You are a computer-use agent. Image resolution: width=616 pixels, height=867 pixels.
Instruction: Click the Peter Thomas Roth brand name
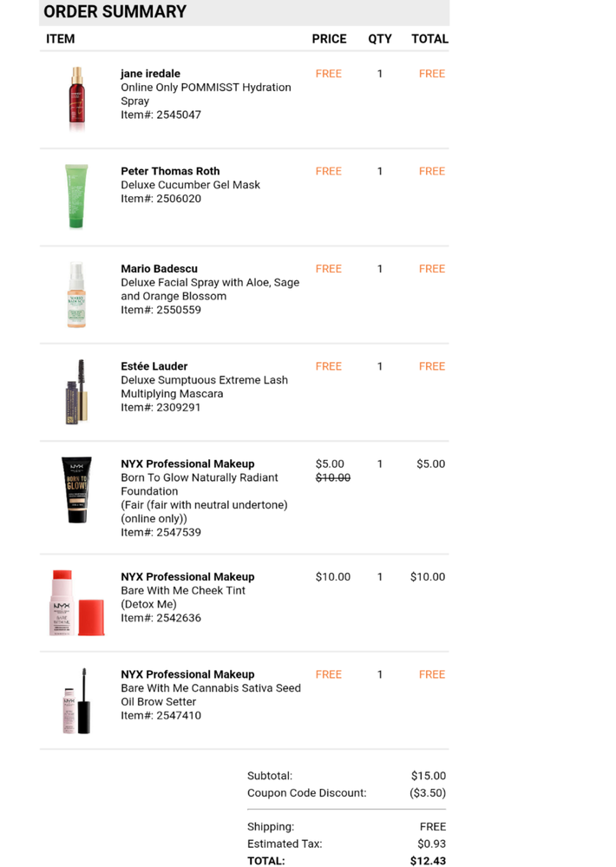tap(170, 171)
